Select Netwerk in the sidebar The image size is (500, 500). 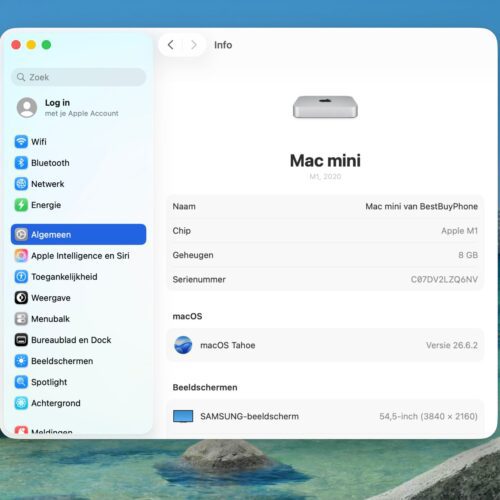pos(78,184)
